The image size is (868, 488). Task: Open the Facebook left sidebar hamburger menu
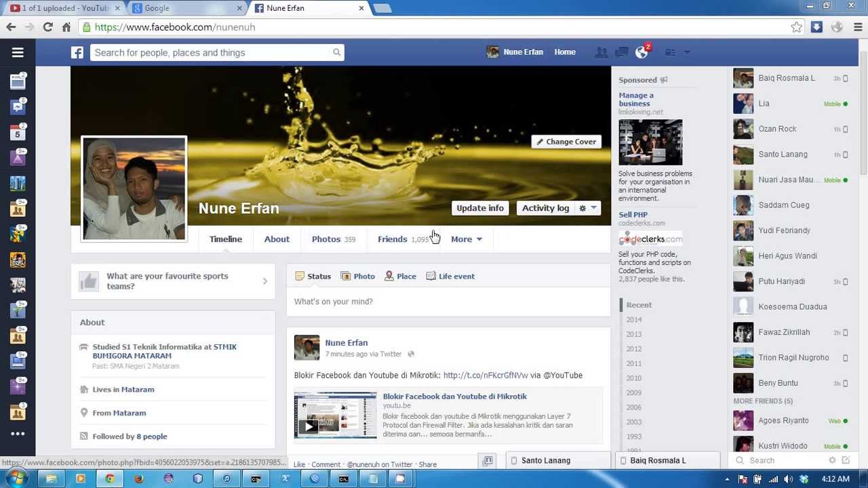(18, 52)
